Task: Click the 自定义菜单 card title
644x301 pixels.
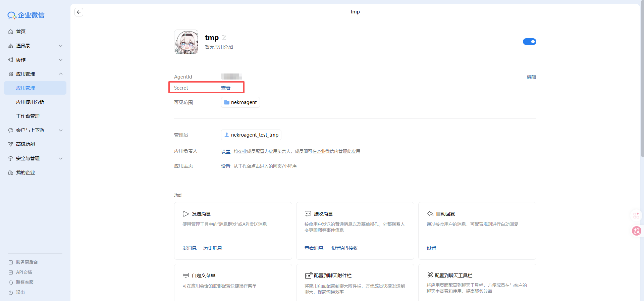Action: pos(204,275)
